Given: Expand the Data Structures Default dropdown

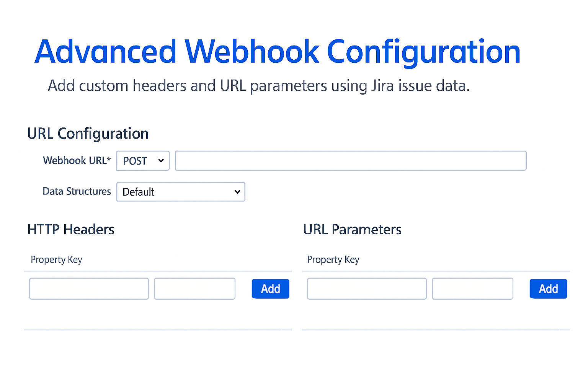Looking at the screenshot, I should (x=181, y=192).
